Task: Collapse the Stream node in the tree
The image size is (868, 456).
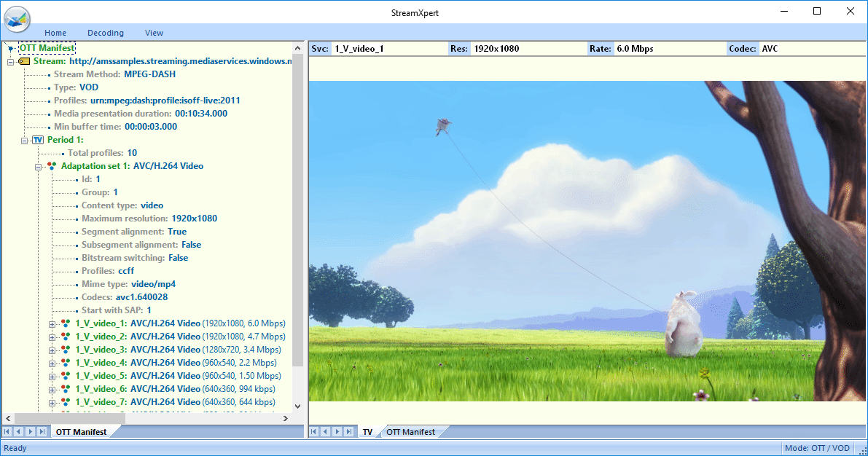Action: pos(10,61)
